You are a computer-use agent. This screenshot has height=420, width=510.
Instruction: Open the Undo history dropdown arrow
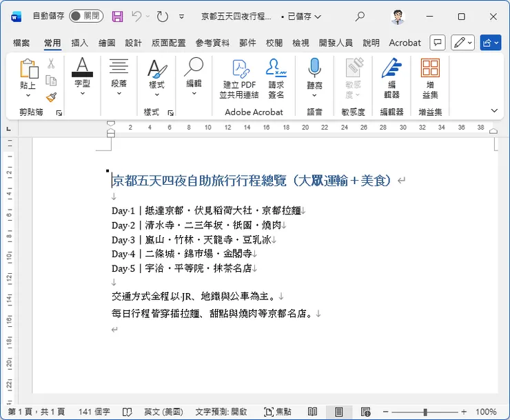coord(147,17)
